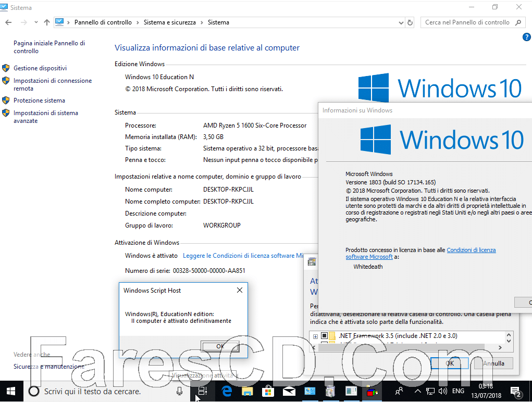
Task: Show hidden system tray icons
Action: pyautogui.click(x=418, y=392)
